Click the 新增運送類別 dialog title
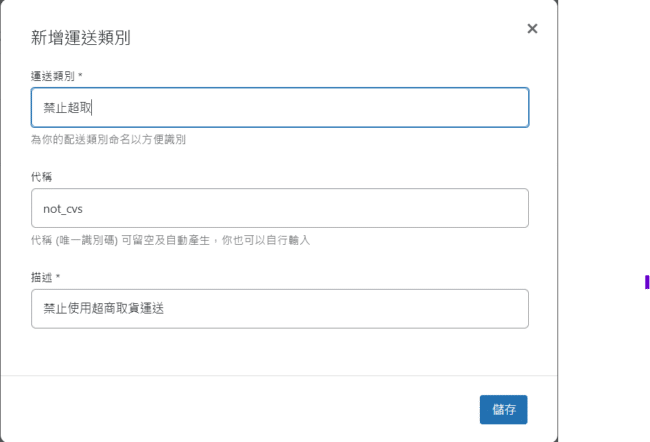This screenshot has width=650, height=442. point(80,39)
